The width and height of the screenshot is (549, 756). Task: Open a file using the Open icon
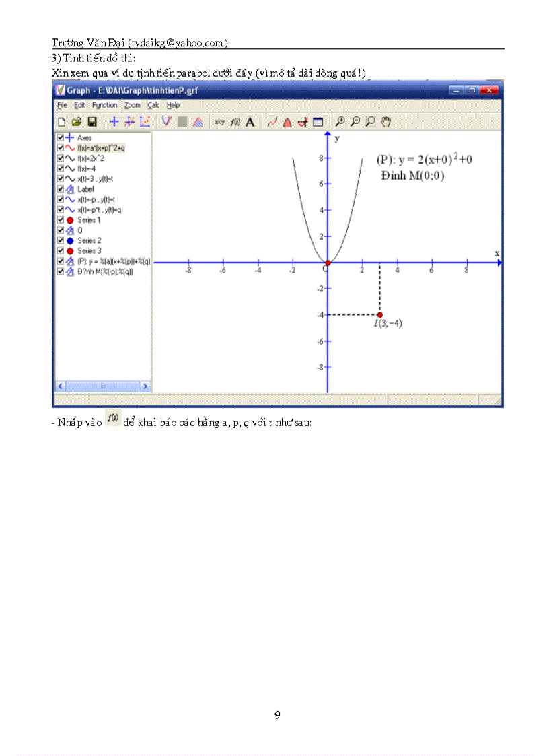77,121
